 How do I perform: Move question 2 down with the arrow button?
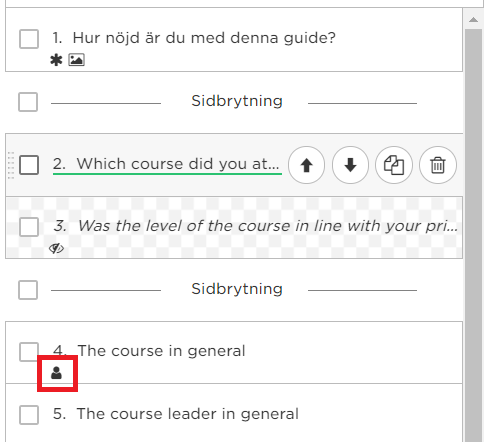coord(350,165)
